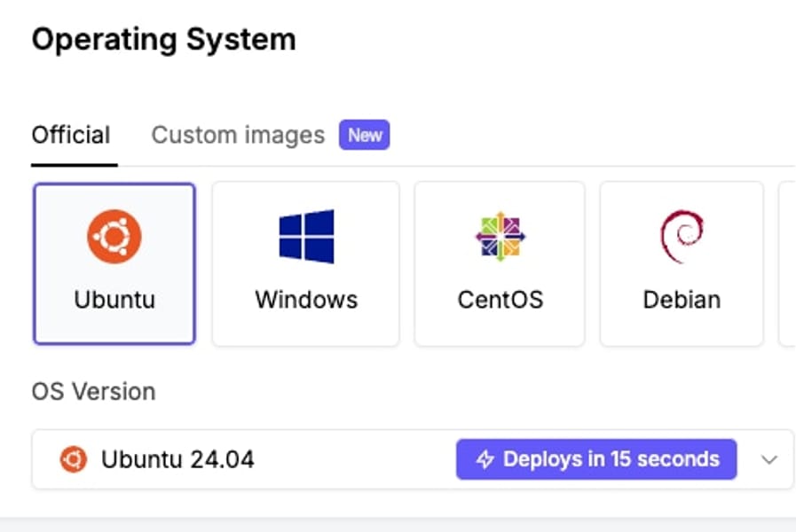Open the Custom images tab
The height and width of the screenshot is (532, 796).
tap(238, 136)
